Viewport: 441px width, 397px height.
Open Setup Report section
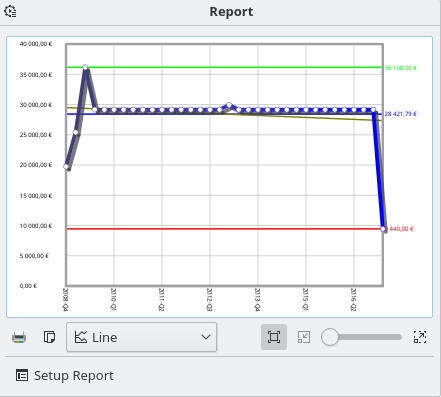tap(65, 376)
